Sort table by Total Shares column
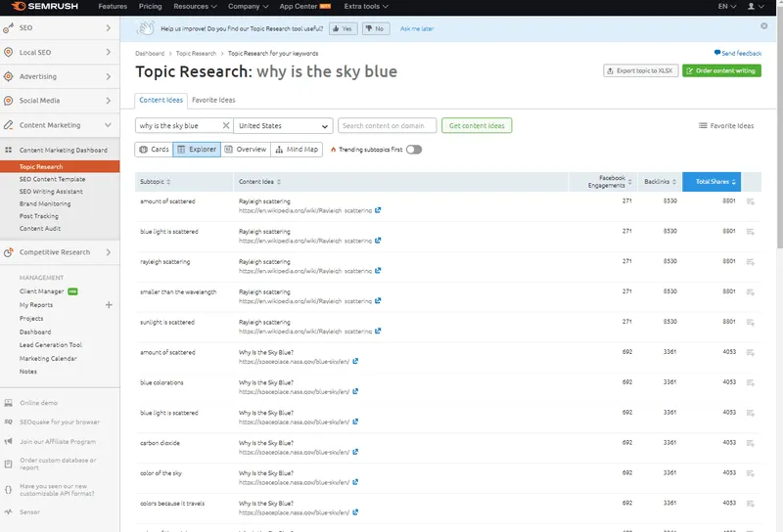This screenshot has width=783, height=532. point(712,182)
